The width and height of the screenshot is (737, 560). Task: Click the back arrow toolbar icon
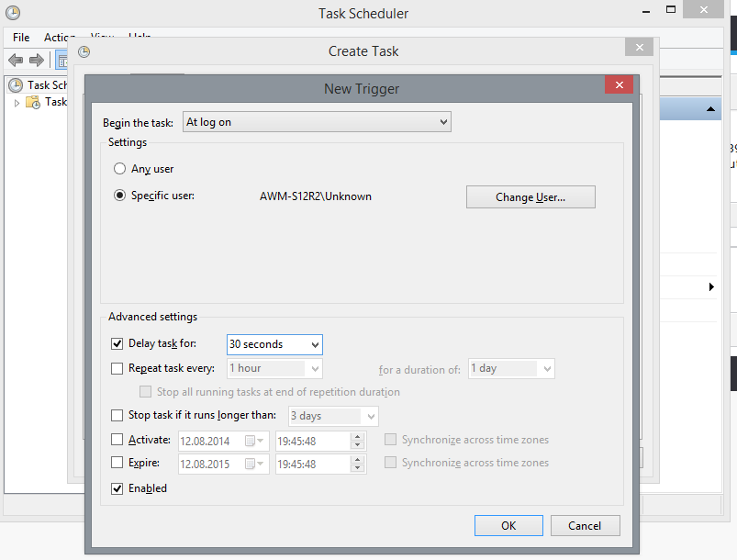(16, 60)
